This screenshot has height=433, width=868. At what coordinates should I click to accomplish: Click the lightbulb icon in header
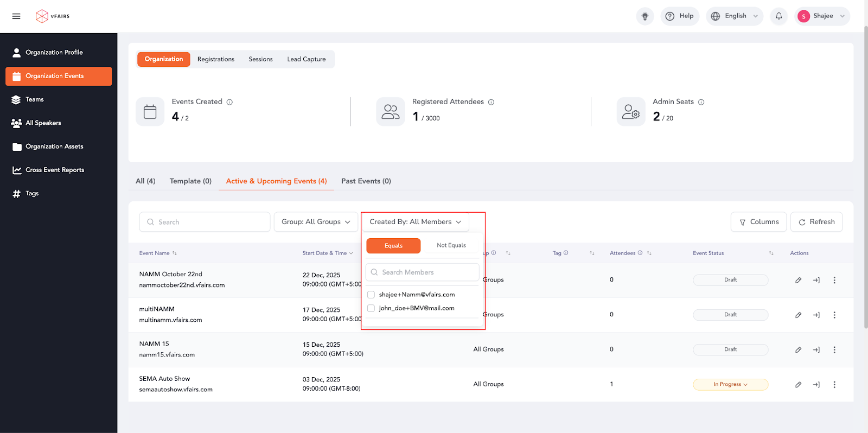644,16
